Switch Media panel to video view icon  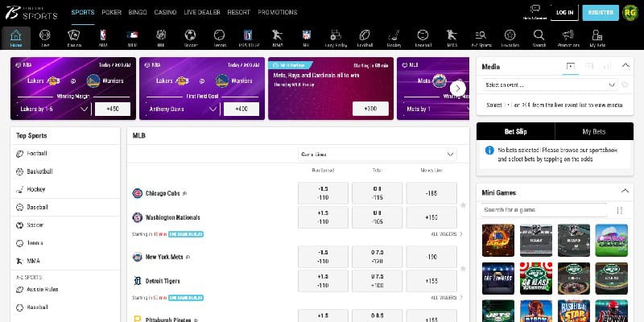[x=570, y=66]
